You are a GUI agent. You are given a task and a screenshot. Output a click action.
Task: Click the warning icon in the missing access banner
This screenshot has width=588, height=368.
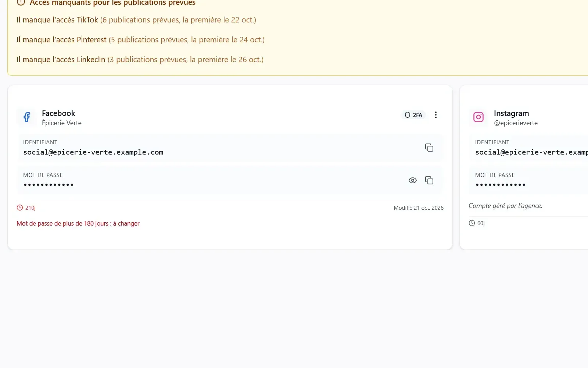point(21,2)
